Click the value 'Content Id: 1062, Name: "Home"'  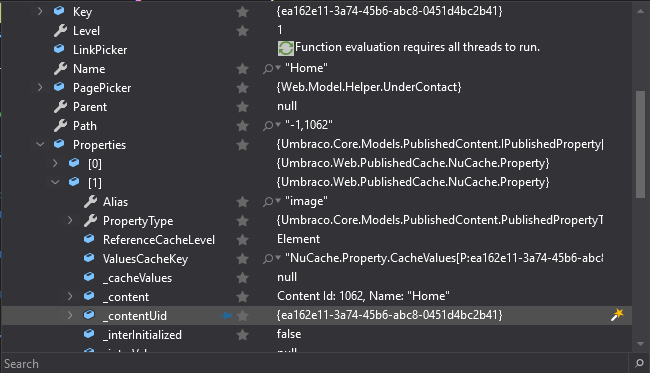[363, 296]
